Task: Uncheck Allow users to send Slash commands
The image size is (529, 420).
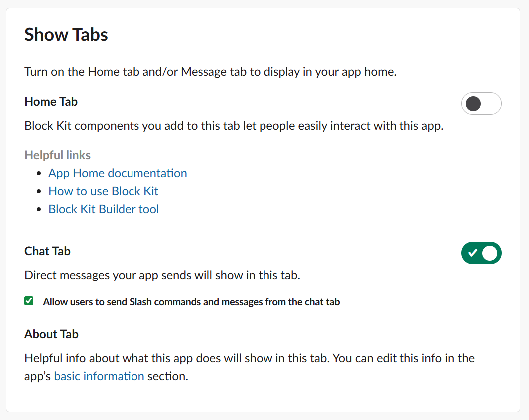Action: 29,301
